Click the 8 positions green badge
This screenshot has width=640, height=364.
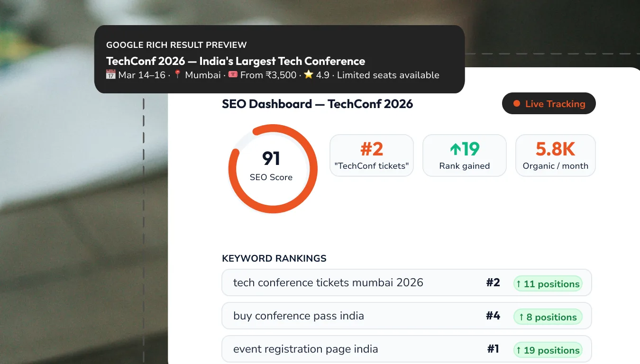(x=548, y=317)
